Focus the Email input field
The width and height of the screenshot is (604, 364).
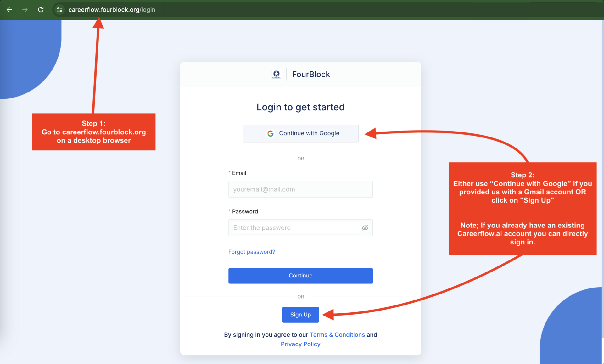(300, 189)
